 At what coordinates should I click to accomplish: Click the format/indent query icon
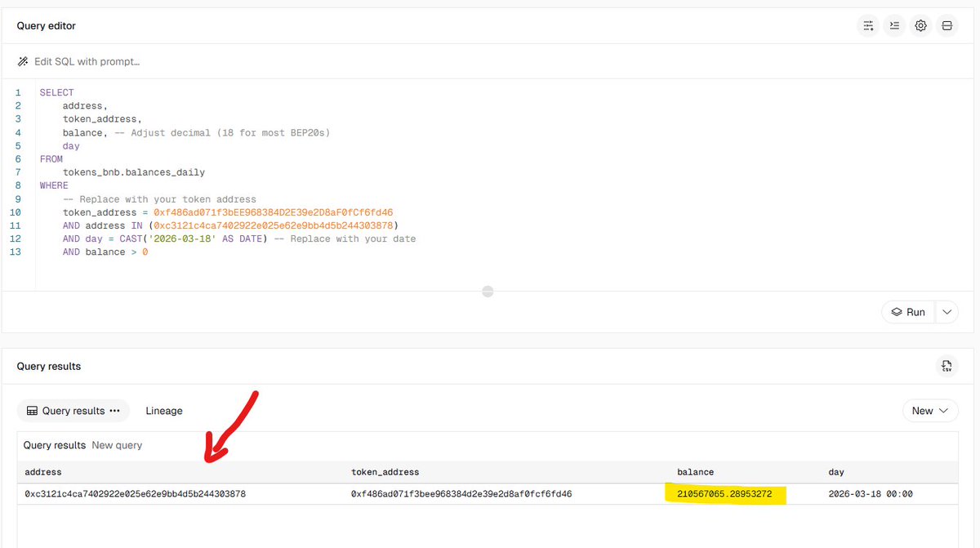click(x=894, y=26)
